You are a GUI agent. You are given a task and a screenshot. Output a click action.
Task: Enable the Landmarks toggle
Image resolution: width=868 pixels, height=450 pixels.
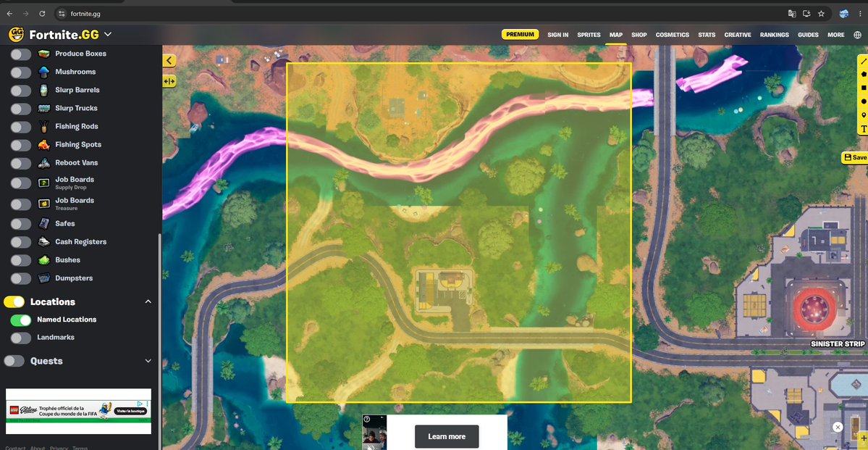[x=20, y=338]
